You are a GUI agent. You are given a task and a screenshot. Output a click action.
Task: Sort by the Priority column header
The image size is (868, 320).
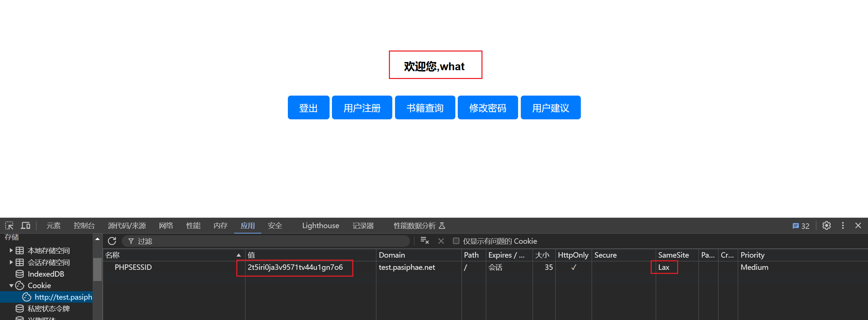802,255
